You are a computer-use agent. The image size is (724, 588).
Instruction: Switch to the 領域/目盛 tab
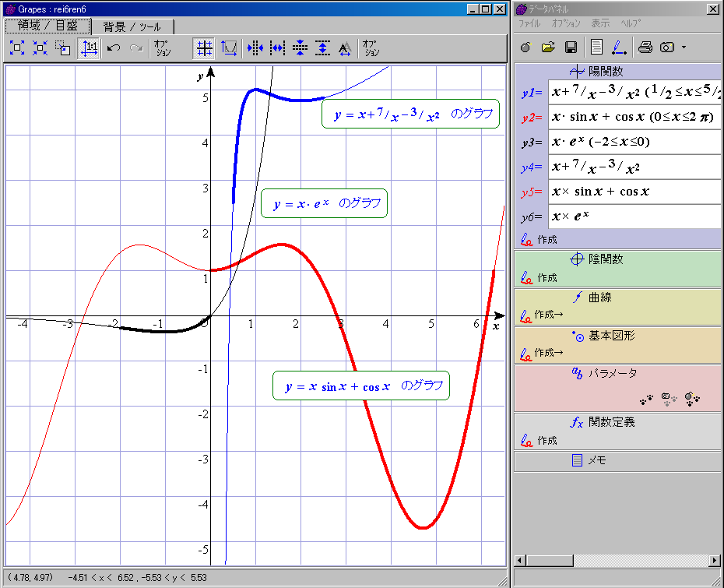click(x=47, y=26)
